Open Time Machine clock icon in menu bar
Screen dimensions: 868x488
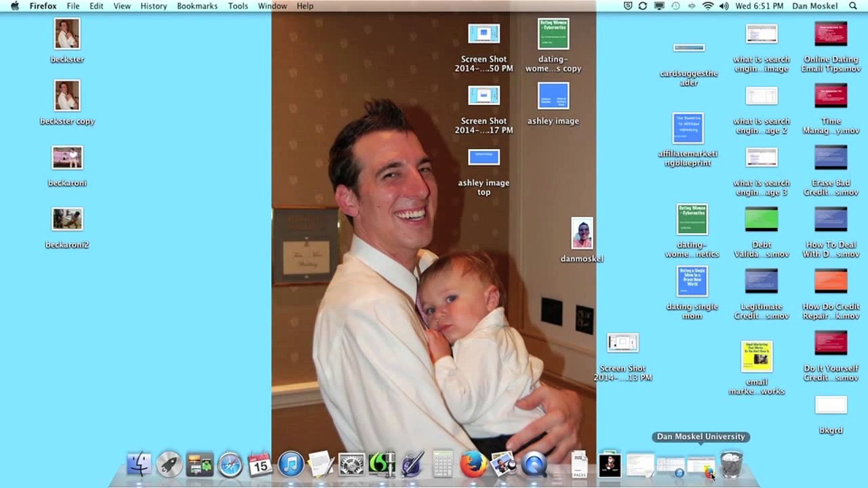(x=675, y=6)
